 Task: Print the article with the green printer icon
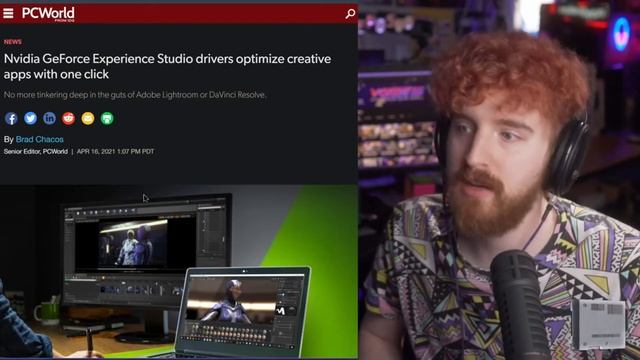pyautogui.click(x=107, y=118)
